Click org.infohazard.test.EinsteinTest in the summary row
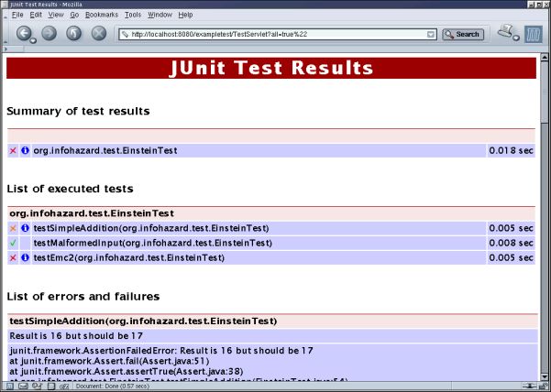The height and width of the screenshot is (392, 551). tap(105, 150)
